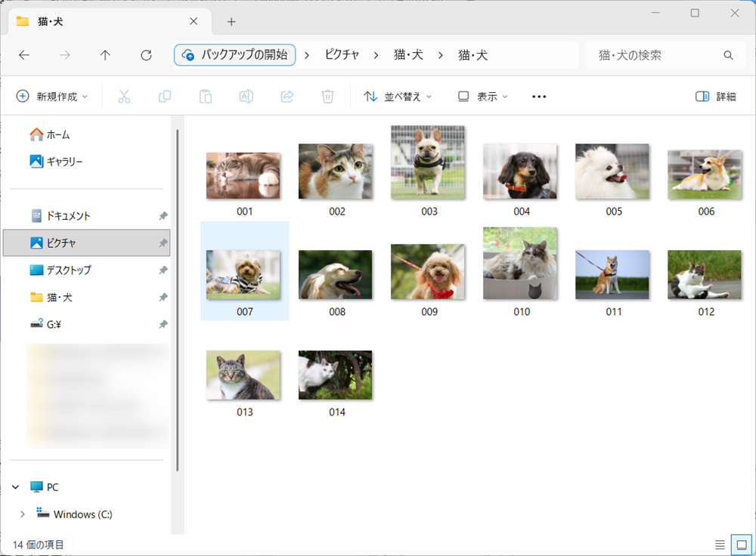Open the 並べ替え sort dropdown
This screenshot has width=756, height=556.
pyautogui.click(x=398, y=96)
